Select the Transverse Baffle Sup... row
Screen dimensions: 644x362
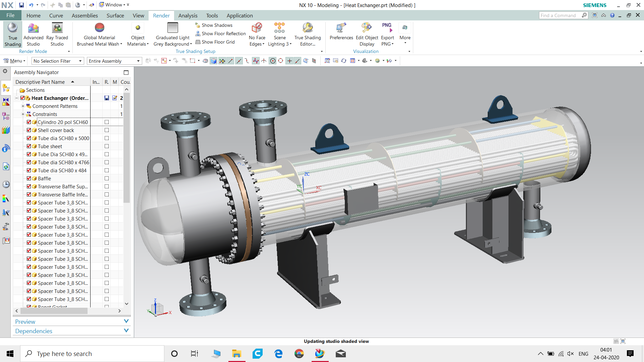(63, 187)
